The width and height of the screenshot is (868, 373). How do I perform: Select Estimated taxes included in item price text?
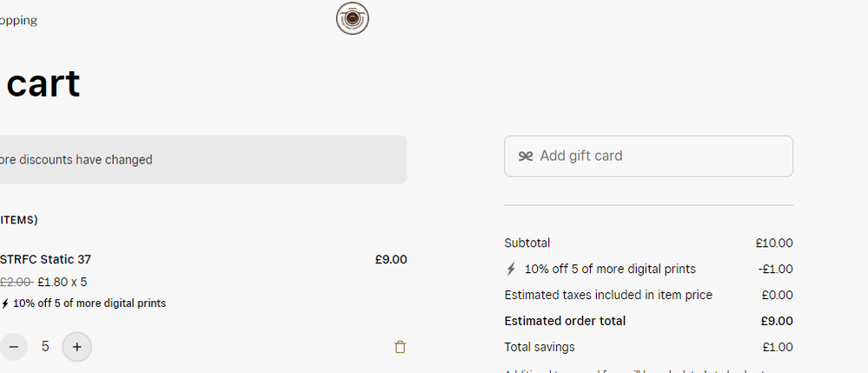(608, 295)
